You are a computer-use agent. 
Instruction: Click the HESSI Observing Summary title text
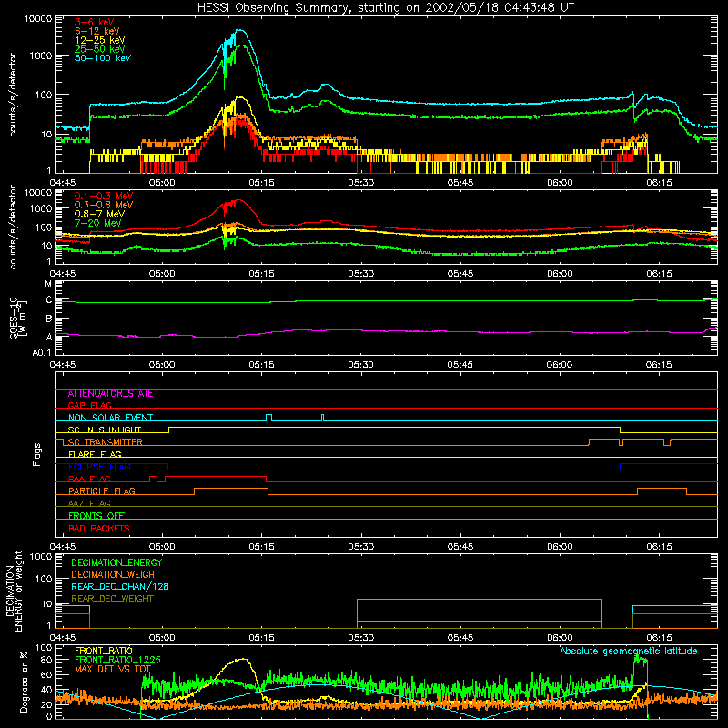pos(386,8)
